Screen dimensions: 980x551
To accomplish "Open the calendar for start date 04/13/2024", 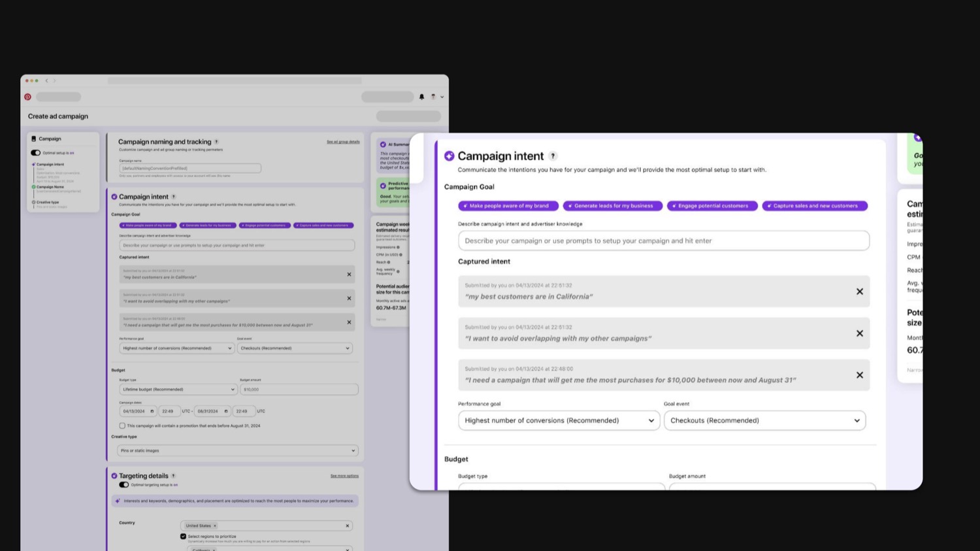I will 152,411.
